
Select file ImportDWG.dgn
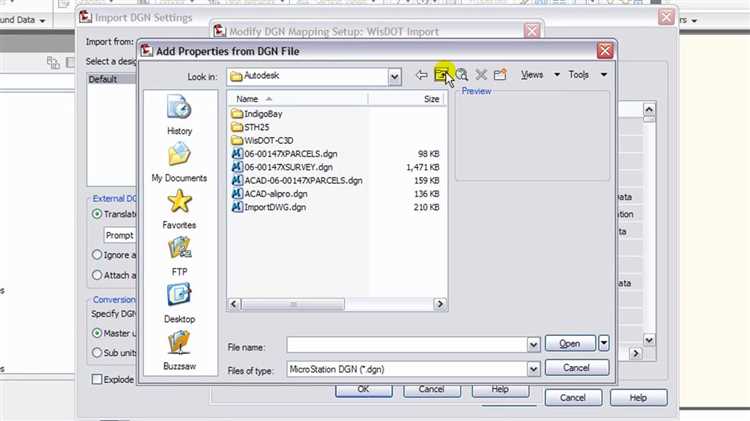click(269, 208)
